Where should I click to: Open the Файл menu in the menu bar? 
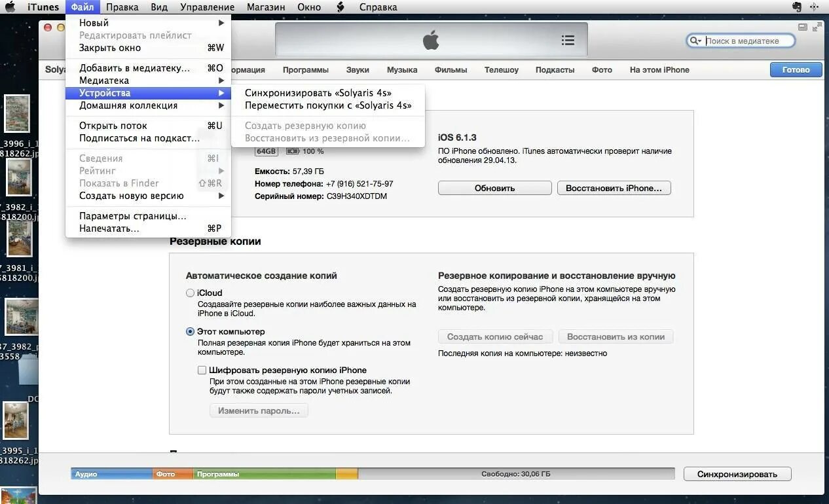[x=83, y=7]
